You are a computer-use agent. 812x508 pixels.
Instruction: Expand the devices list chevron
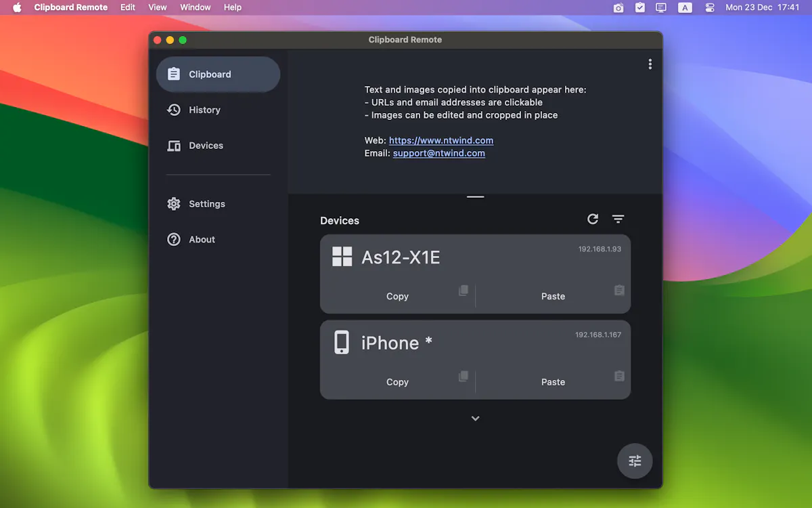(476, 419)
